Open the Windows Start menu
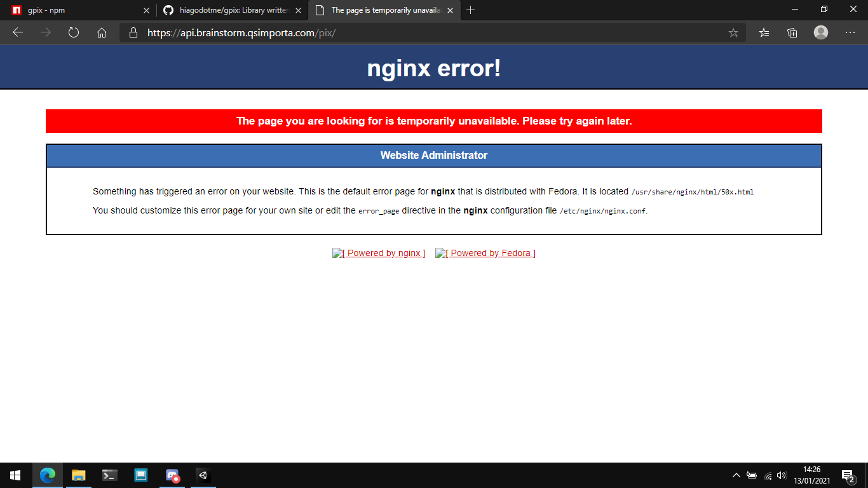The image size is (868, 488). [x=15, y=475]
